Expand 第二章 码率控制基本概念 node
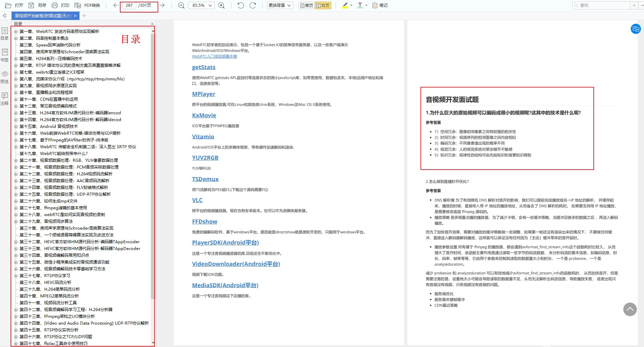 pyautogui.click(x=16, y=38)
